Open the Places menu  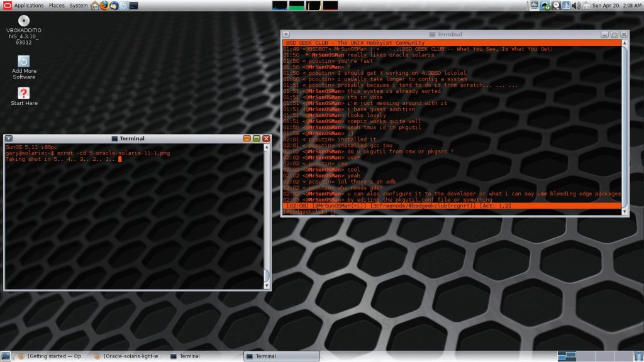tap(57, 5)
